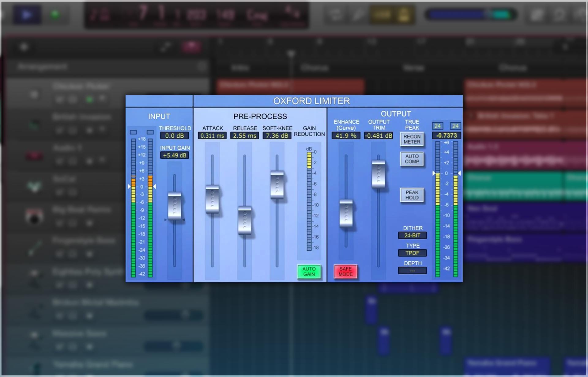The image size is (588, 377).
Task: Click the Soft-Knee dB value field
Action: (277, 135)
